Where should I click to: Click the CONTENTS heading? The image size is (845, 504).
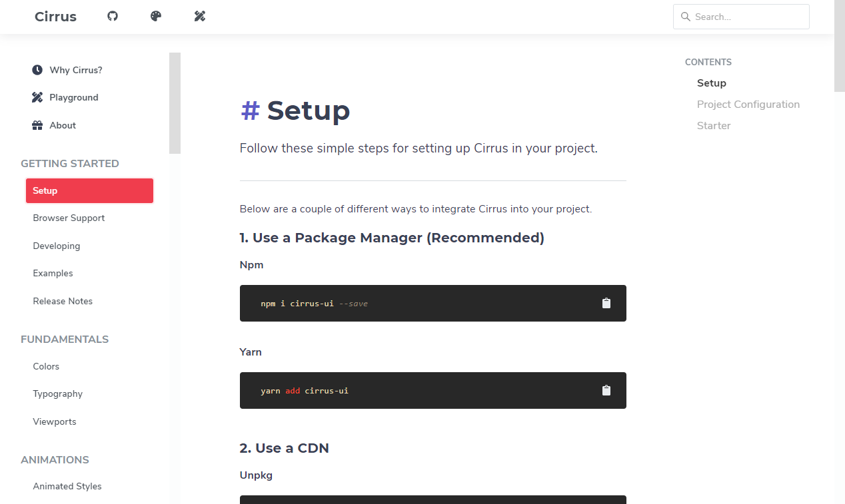click(x=708, y=62)
